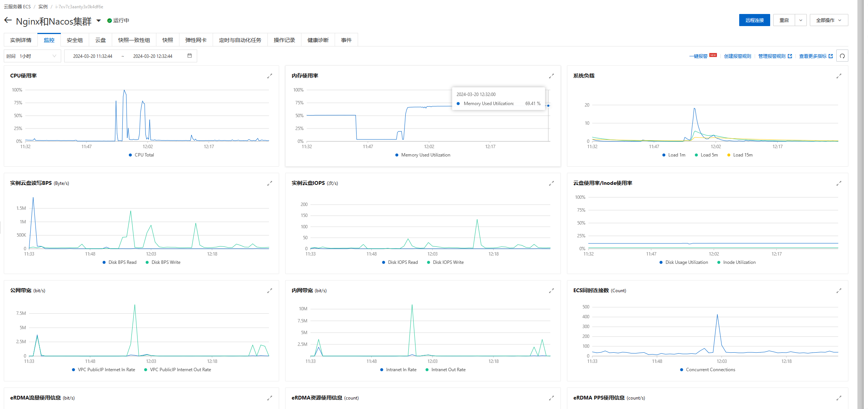Viewport: 868px width, 409px height.
Task: Expand the ECS同时连接数 chart to fullscreen
Action: 839,291
